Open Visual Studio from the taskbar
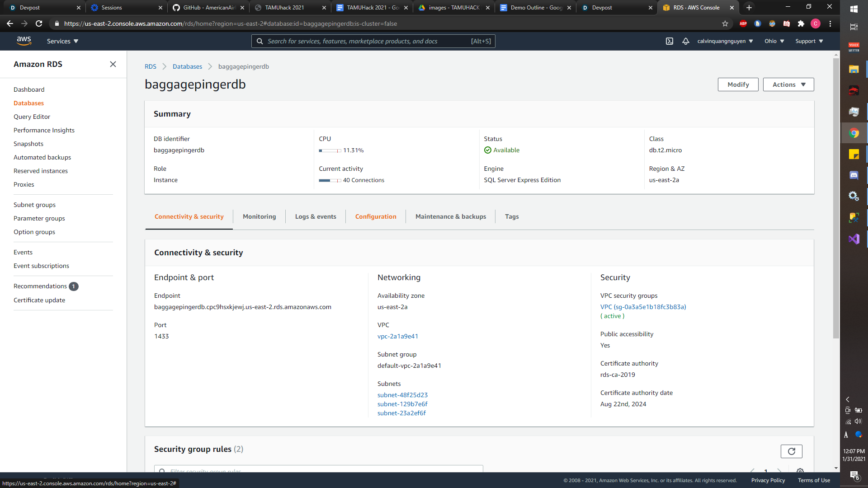 click(x=854, y=239)
